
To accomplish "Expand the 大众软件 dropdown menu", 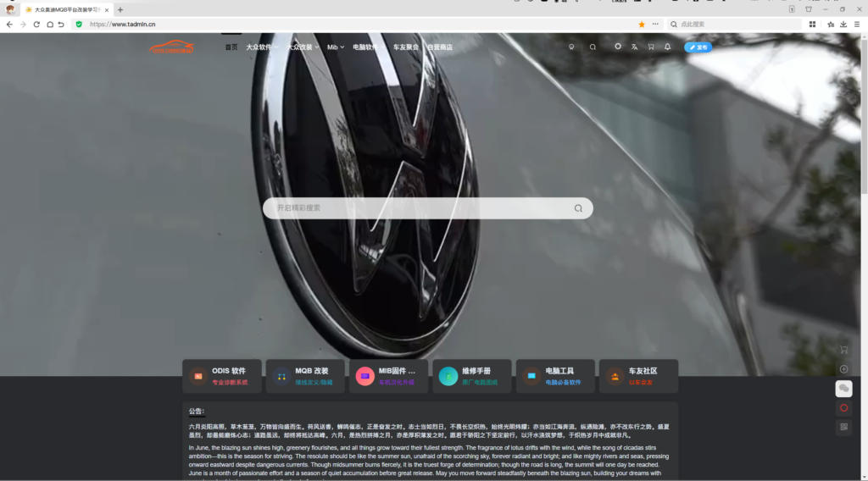I will (262, 47).
